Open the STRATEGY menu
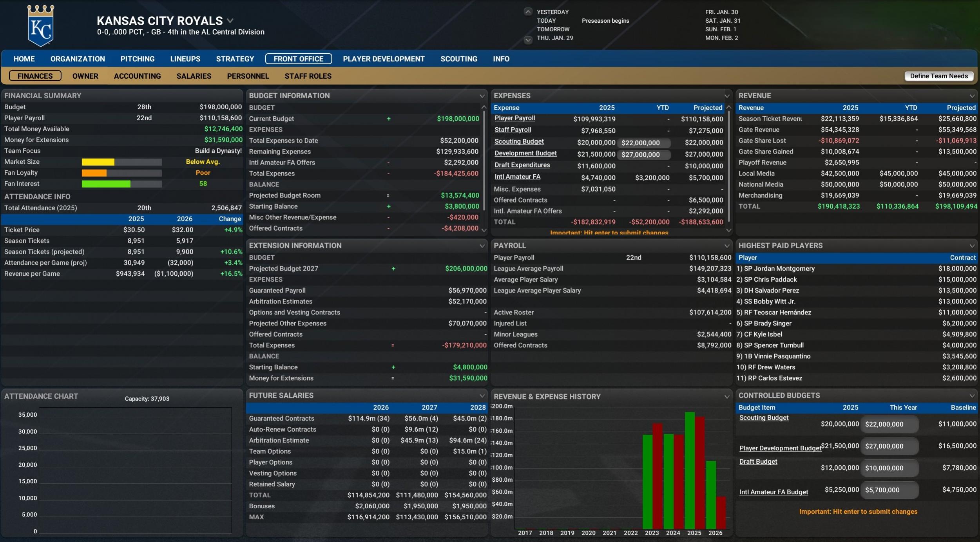This screenshot has width=980, height=542. pos(235,59)
